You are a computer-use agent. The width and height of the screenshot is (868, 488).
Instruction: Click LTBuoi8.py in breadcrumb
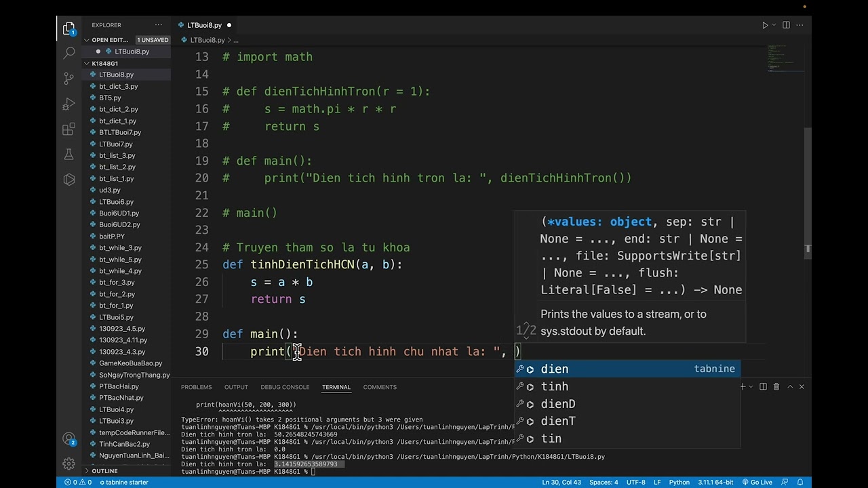click(207, 40)
